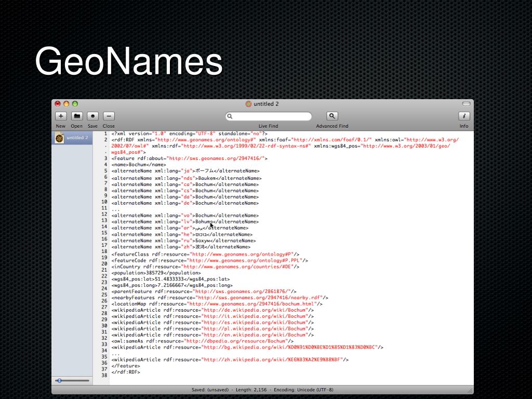Click the owl:sameAs dbpedia line
Image resolution: width=532 pixels, height=399 pixels.
coord(203,341)
